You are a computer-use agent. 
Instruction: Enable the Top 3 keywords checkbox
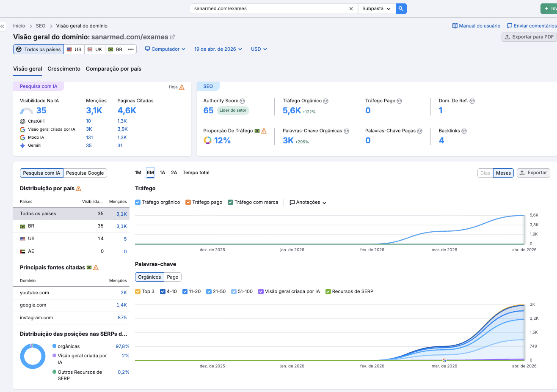coord(138,291)
